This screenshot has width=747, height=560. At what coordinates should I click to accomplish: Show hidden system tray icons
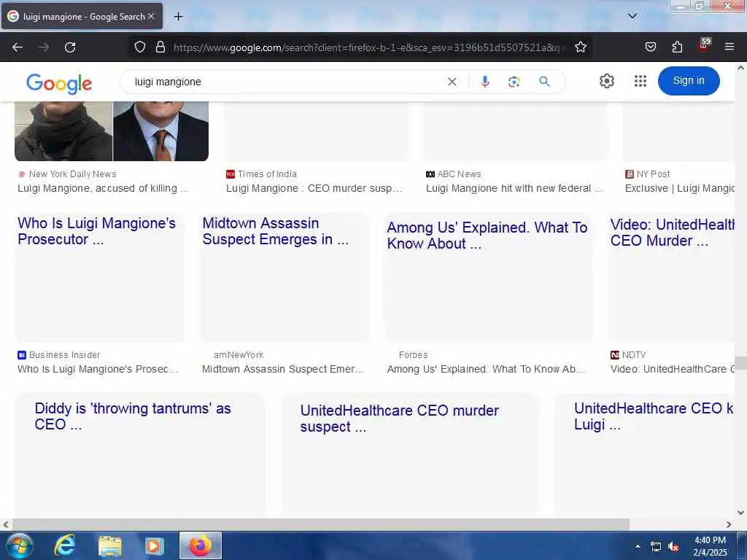(638, 546)
